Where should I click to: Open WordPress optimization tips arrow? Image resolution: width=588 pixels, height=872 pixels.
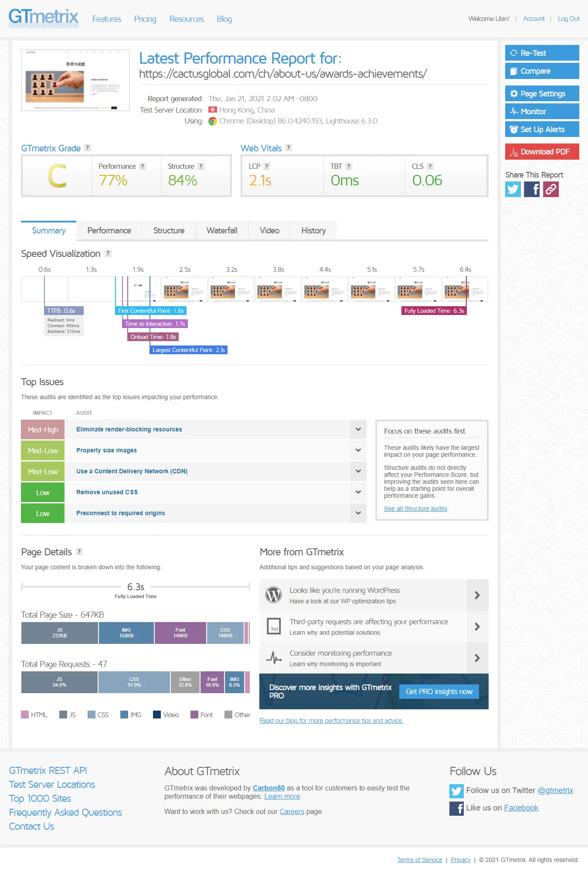point(477,595)
